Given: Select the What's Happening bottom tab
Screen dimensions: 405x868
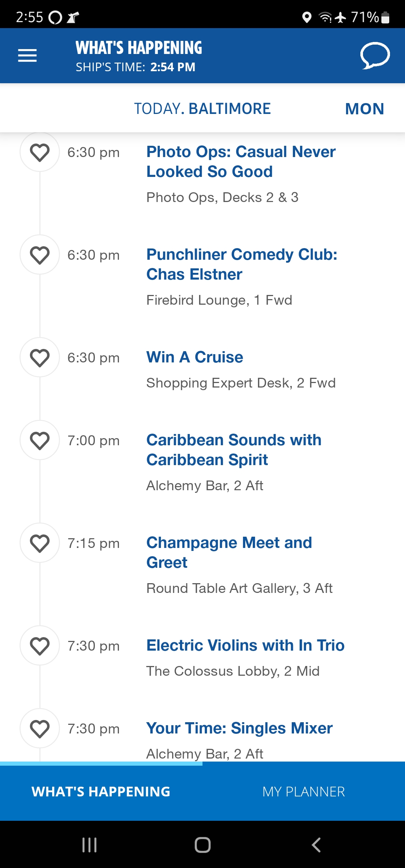Looking at the screenshot, I should click(x=101, y=792).
